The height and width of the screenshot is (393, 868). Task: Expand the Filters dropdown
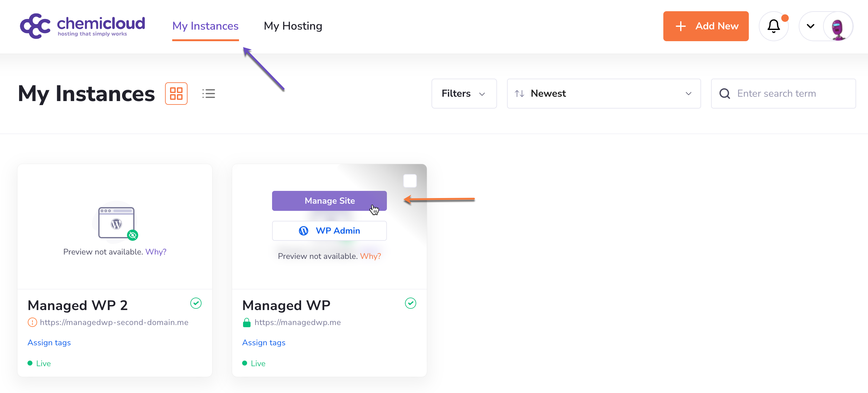(x=464, y=93)
